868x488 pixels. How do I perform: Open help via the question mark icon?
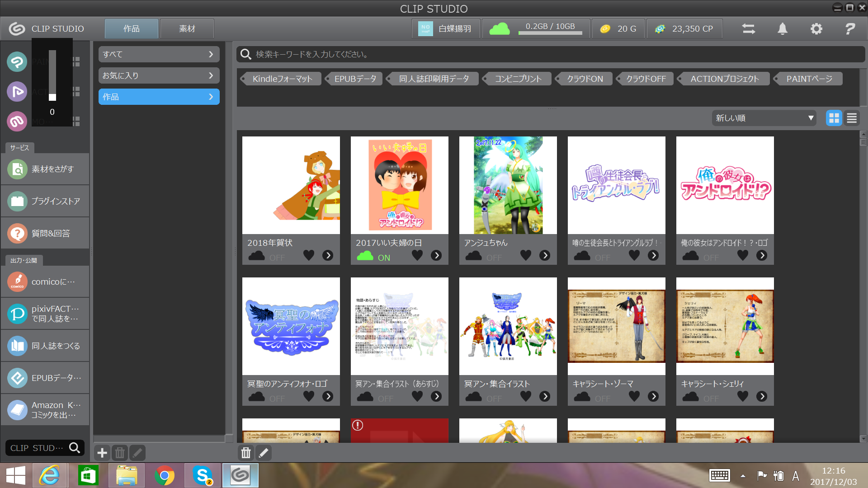(x=850, y=29)
